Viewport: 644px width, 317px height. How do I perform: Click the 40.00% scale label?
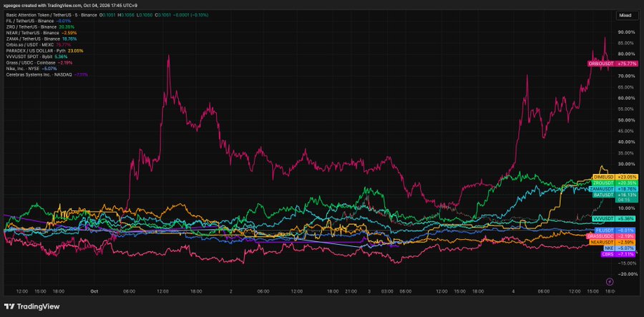click(626, 142)
